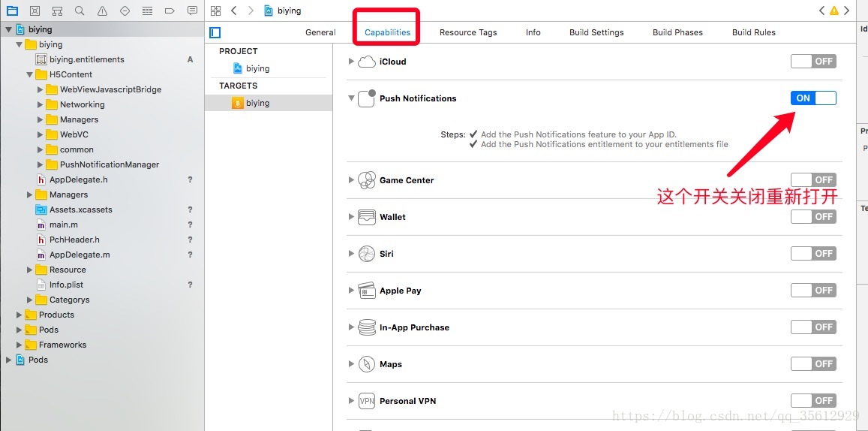This screenshot has height=431, width=868.
Task: Open the Resource Tags tab
Action: point(468,32)
